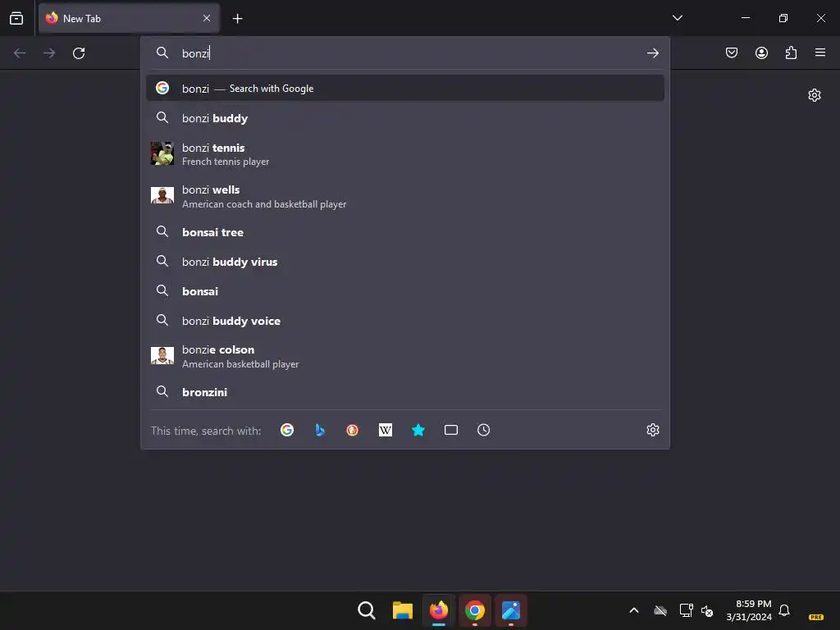Restore down the Firefox window
Screen dimensions: 840x630
pos(783,18)
